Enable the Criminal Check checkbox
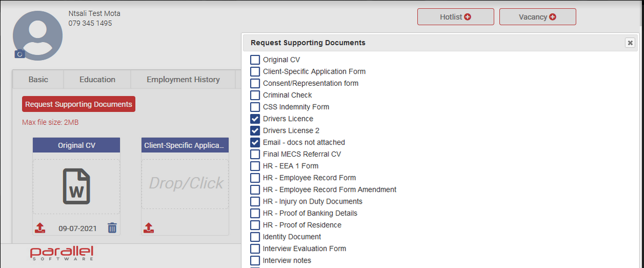 coord(255,95)
